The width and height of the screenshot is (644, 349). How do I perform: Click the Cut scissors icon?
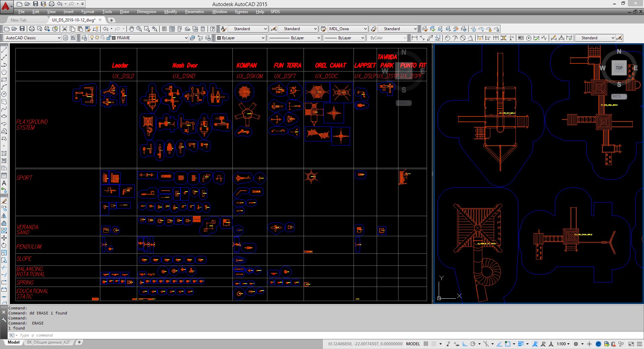pyautogui.click(x=65, y=29)
